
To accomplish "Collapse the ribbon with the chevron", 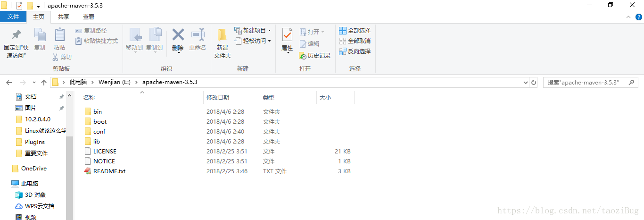I will (628, 17).
